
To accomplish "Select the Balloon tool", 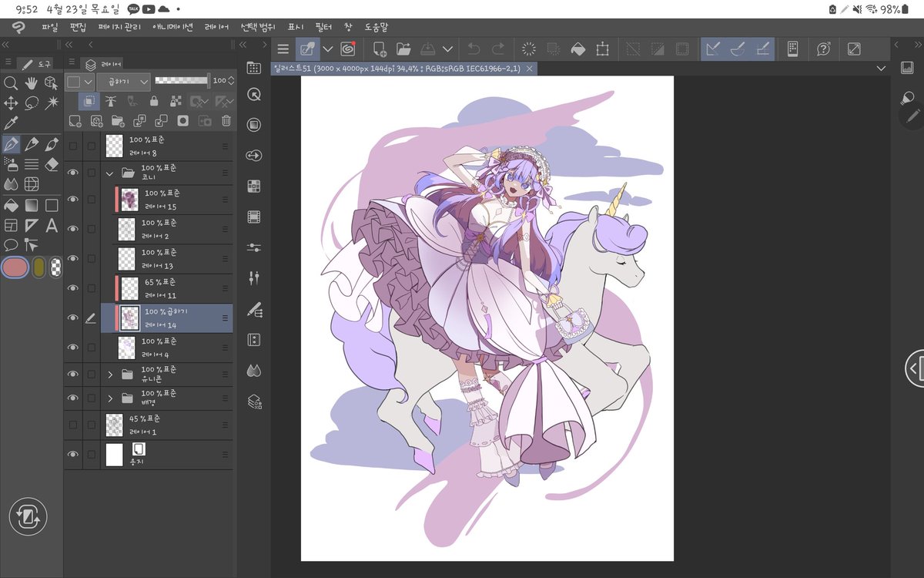I will coord(11,245).
